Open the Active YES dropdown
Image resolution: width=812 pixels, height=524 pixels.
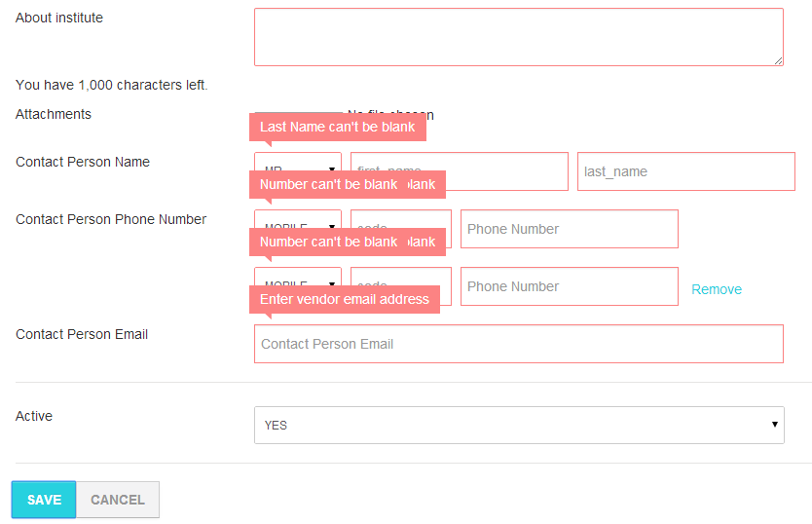pos(519,425)
